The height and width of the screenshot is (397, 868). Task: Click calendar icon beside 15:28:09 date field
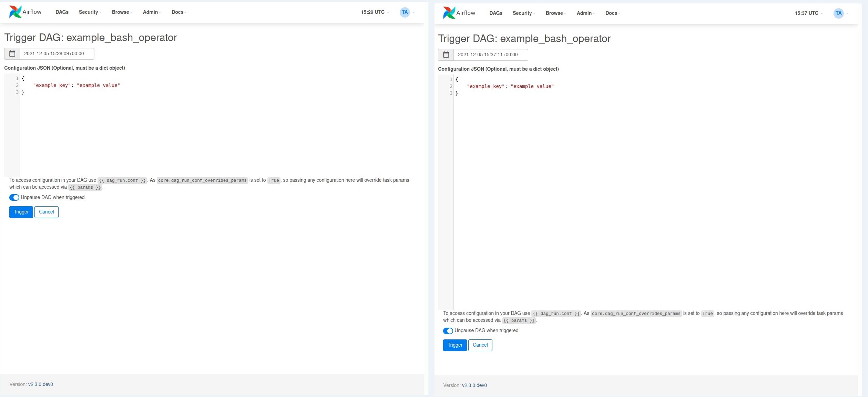coord(12,54)
